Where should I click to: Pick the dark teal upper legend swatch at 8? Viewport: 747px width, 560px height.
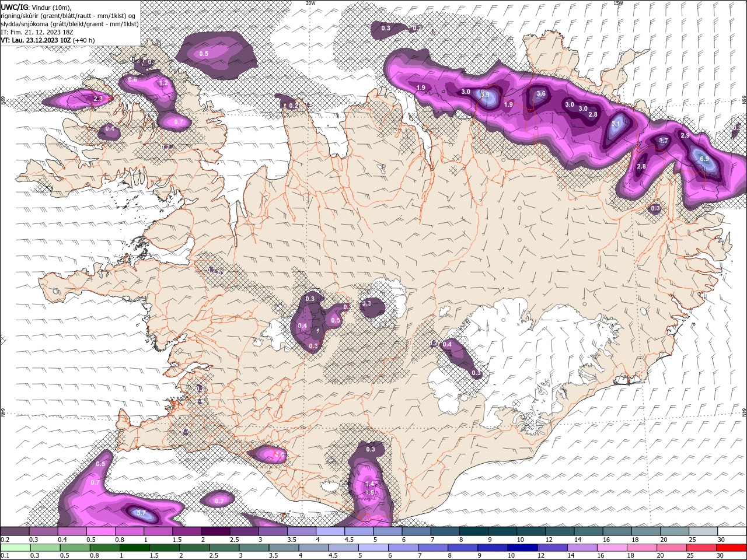473,531
